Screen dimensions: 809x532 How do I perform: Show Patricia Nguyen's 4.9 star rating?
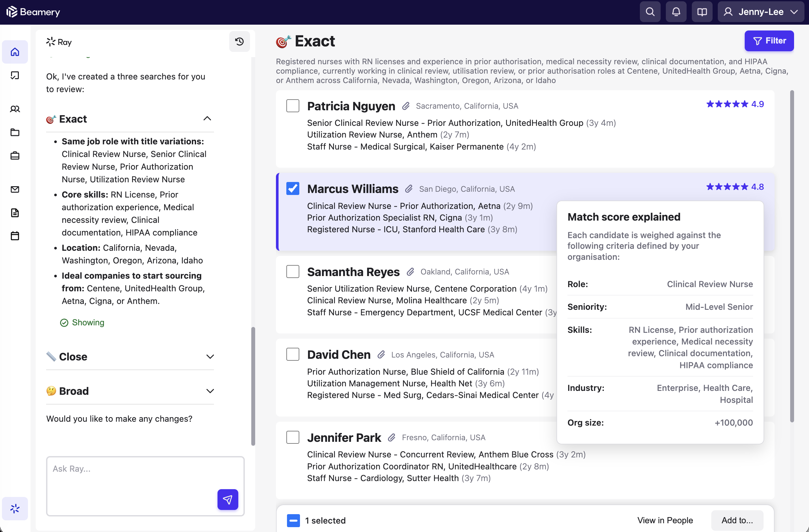click(735, 104)
